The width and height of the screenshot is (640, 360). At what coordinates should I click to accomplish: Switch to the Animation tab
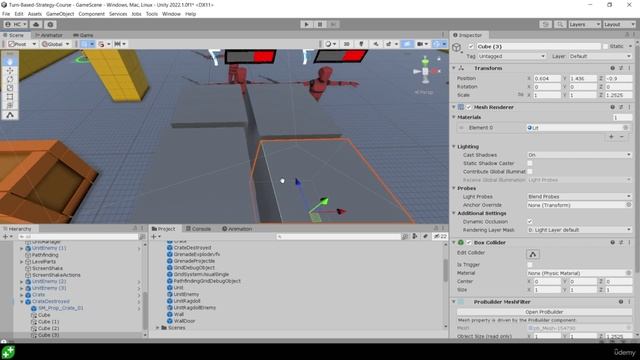click(237, 229)
